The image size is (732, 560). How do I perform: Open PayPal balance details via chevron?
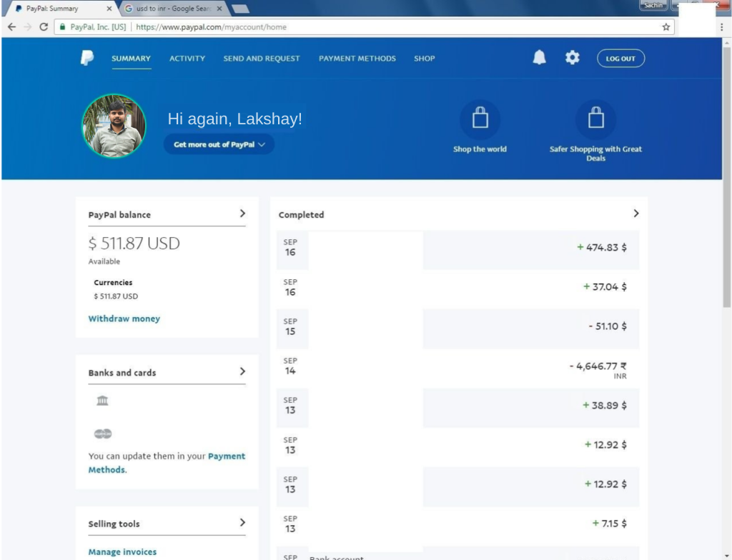[x=242, y=213]
